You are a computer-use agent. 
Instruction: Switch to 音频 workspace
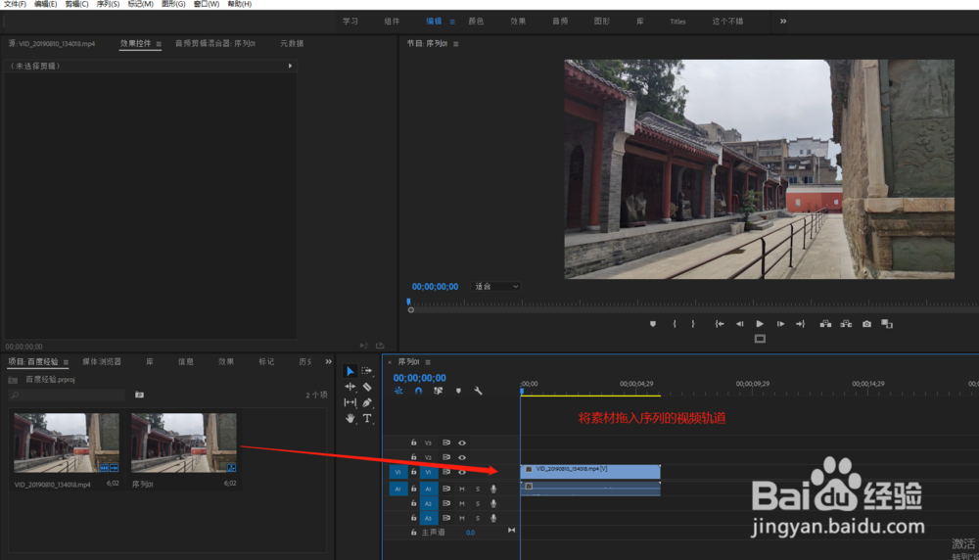tap(560, 22)
